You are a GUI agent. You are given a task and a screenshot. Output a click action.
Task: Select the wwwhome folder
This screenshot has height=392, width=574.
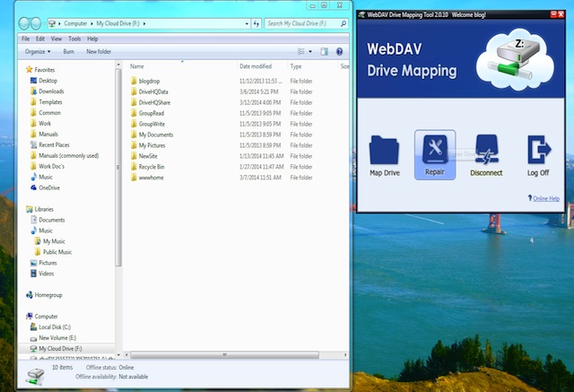(151, 178)
